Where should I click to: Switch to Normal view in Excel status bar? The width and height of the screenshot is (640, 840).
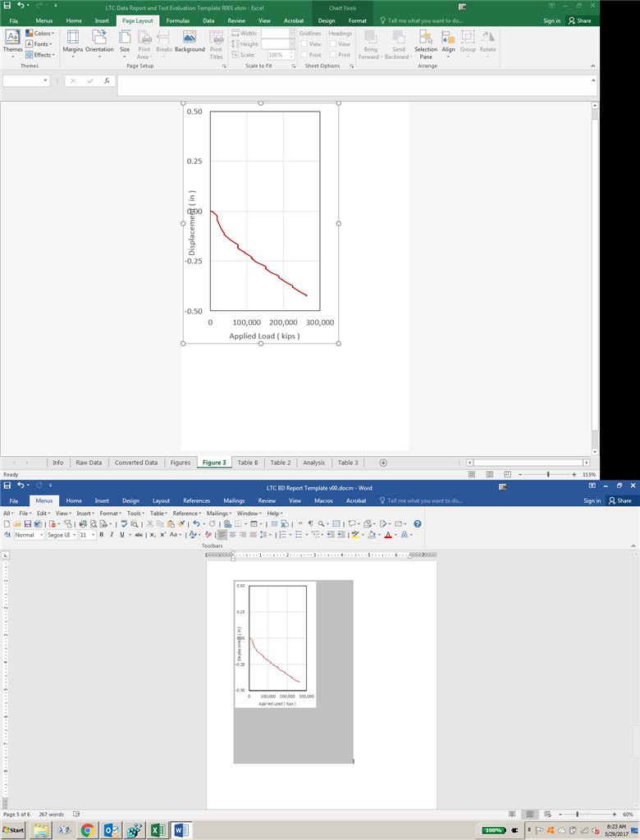[472, 475]
